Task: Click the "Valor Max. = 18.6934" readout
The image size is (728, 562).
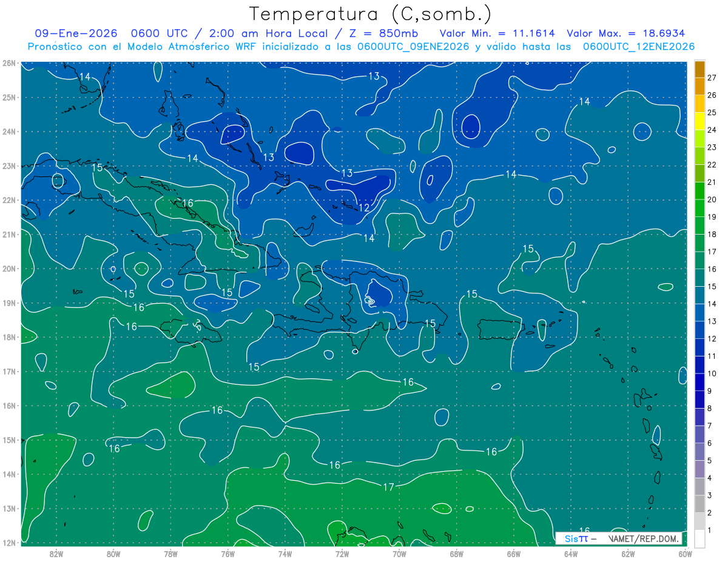Action: (x=626, y=33)
